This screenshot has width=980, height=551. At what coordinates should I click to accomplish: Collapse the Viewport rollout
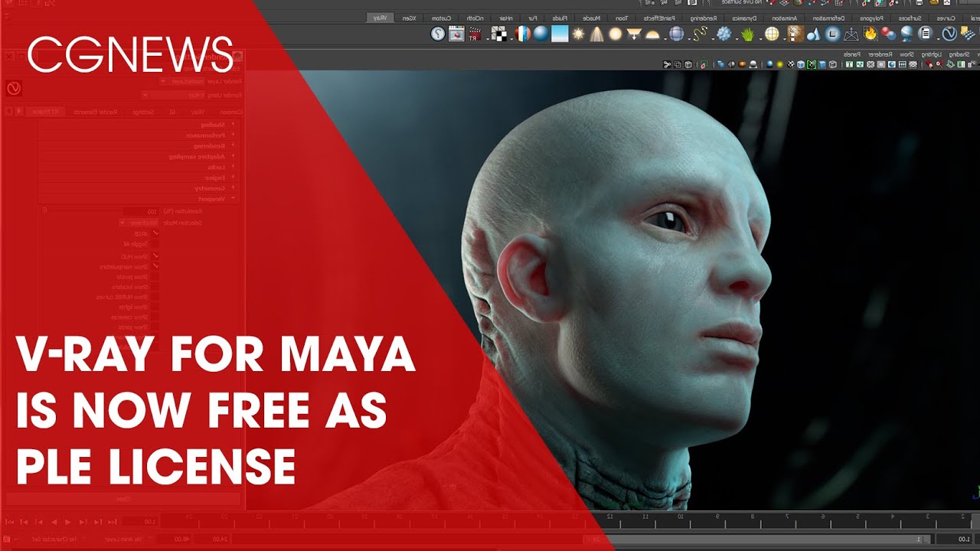139,198
